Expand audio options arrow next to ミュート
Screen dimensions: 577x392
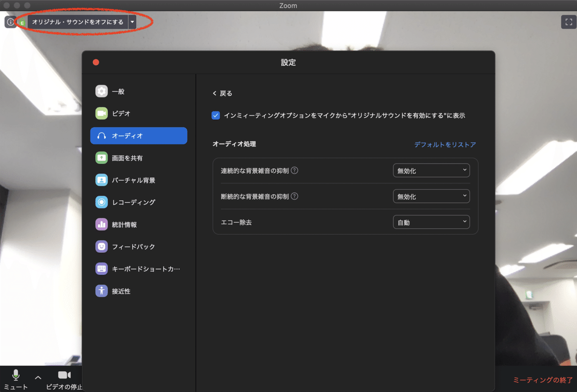pos(38,377)
